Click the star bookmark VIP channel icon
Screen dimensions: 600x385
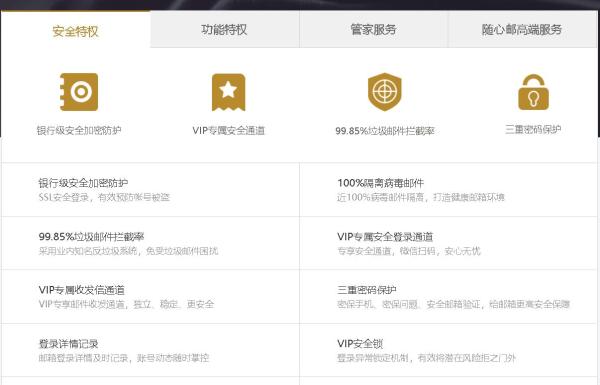[228, 92]
